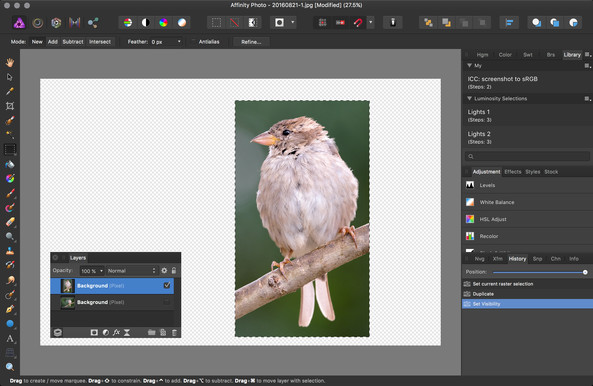Collapse the Luminosity Selections category
This screenshot has width=593, height=386.
click(x=469, y=98)
